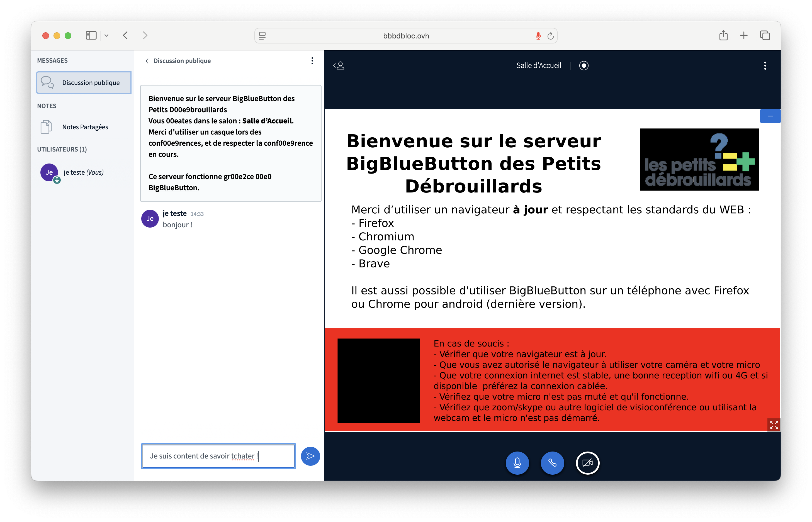Click the user je teste (Vous)
Image resolution: width=812 pixels, height=522 pixels.
pyautogui.click(x=83, y=172)
